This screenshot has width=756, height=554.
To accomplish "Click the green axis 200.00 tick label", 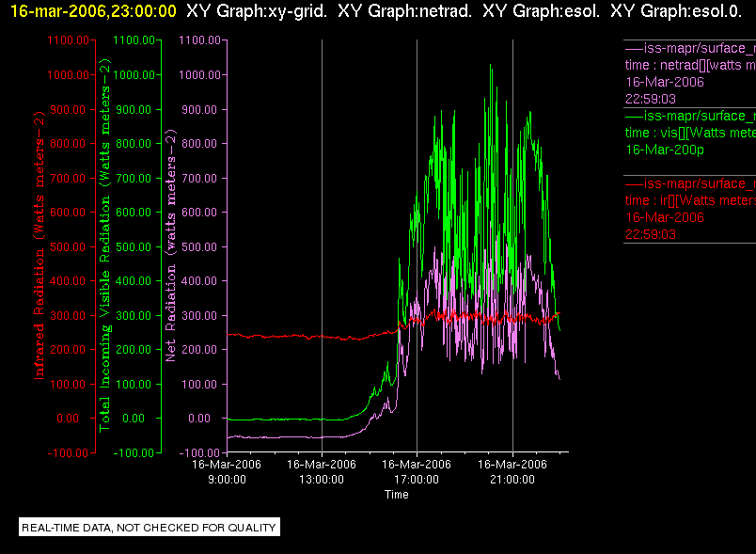I will pos(134,350).
